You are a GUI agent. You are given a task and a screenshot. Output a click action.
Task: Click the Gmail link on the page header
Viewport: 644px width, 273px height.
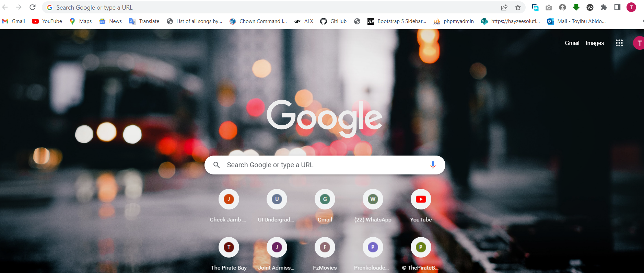[x=572, y=43]
